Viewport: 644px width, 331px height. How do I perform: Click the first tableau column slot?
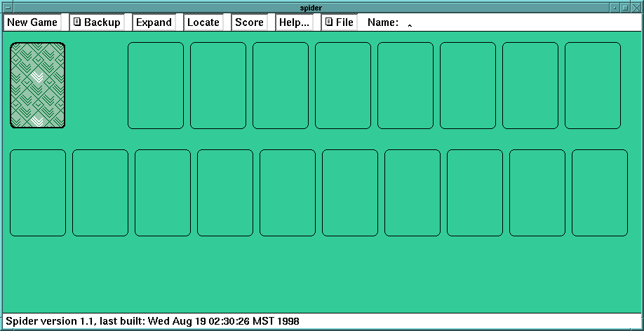coord(38,193)
